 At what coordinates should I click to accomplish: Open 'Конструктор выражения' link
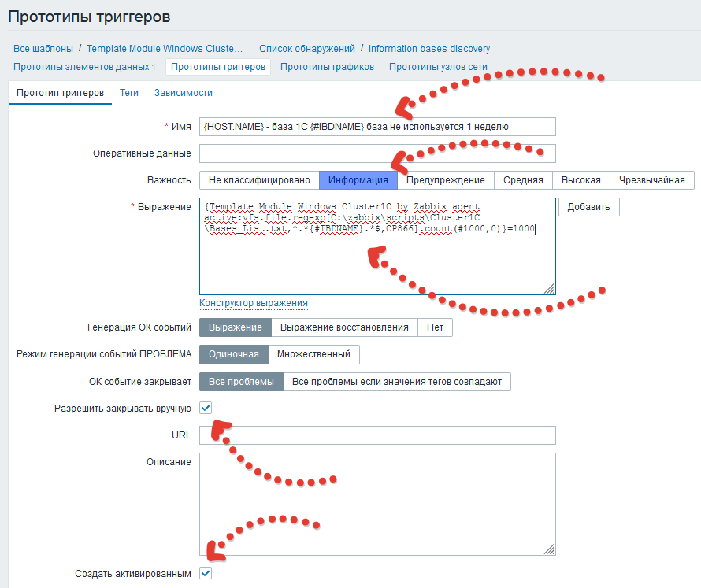tap(254, 303)
